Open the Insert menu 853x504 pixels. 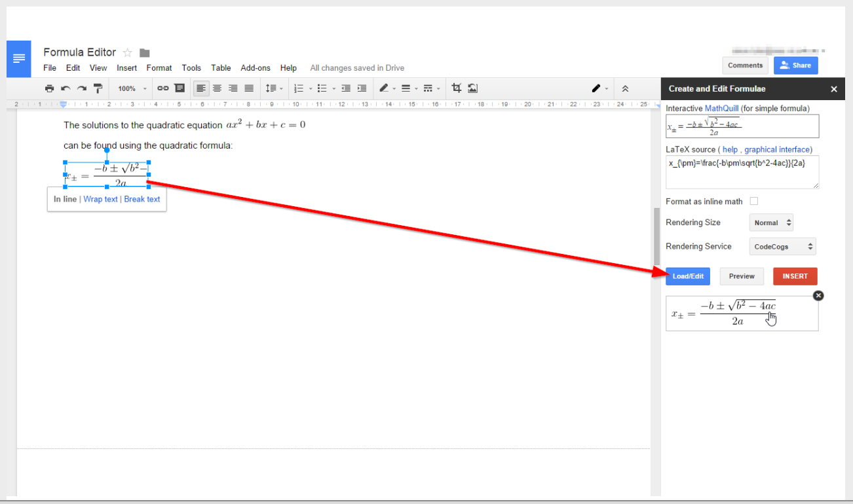126,67
